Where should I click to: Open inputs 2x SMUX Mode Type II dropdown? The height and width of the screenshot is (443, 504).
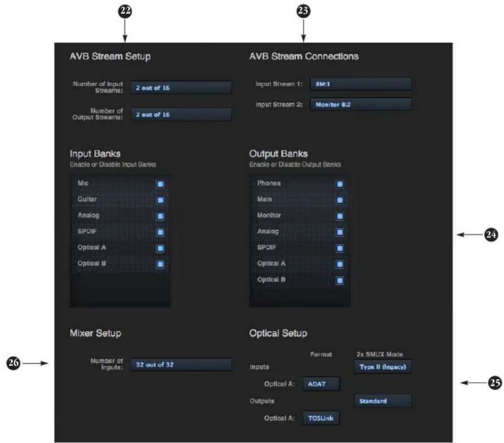point(383,367)
